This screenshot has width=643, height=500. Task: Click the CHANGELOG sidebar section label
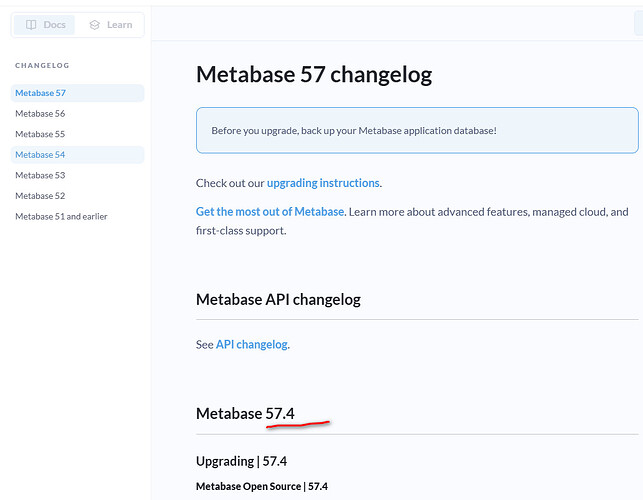pos(42,66)
